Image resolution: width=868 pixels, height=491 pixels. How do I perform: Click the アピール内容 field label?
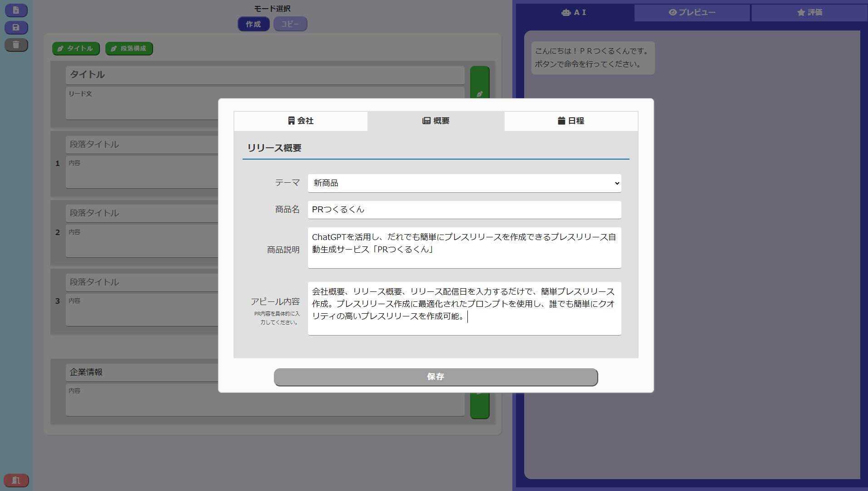pos(275,301)
